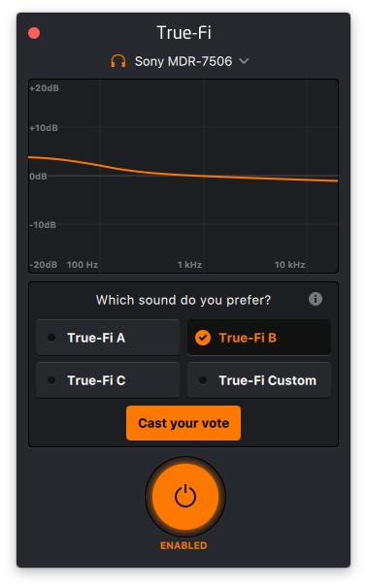Click the 1 kHz axis label
Image resolution: width=367 pixels, height=588 pixels.
click(189, 265)
